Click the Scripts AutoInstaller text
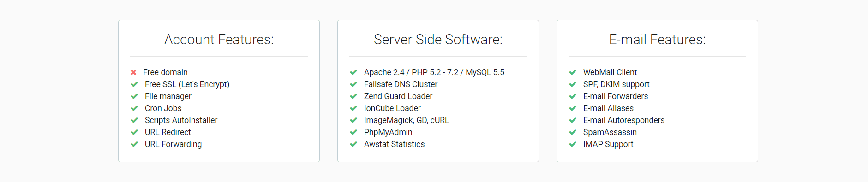 click(181, 120)
